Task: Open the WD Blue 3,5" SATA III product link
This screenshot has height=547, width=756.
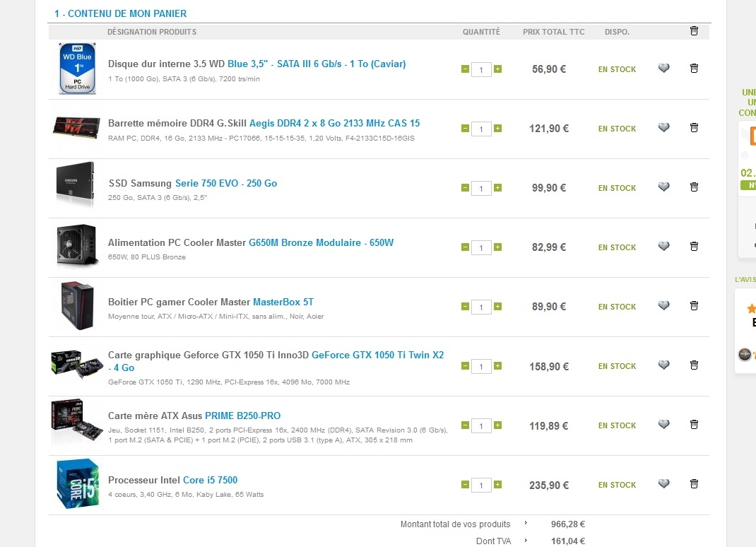Action: [317, 64]
